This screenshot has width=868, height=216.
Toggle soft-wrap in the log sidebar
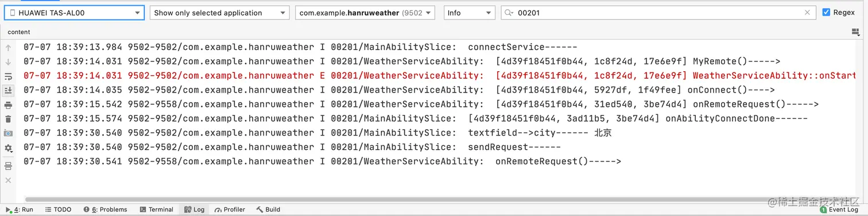tap(8, 76)
